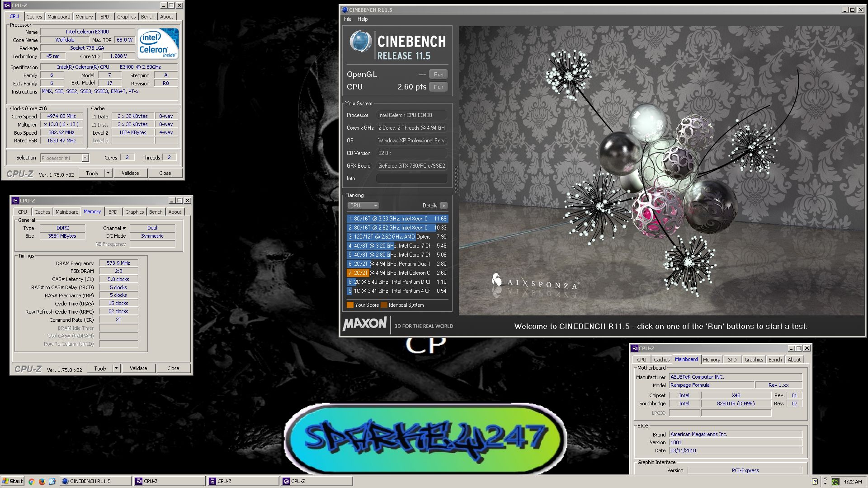Screen dimensions: 868x488
Task: Open the Bench tab in CPU-Z CPU window
Action: pos(147,17)
